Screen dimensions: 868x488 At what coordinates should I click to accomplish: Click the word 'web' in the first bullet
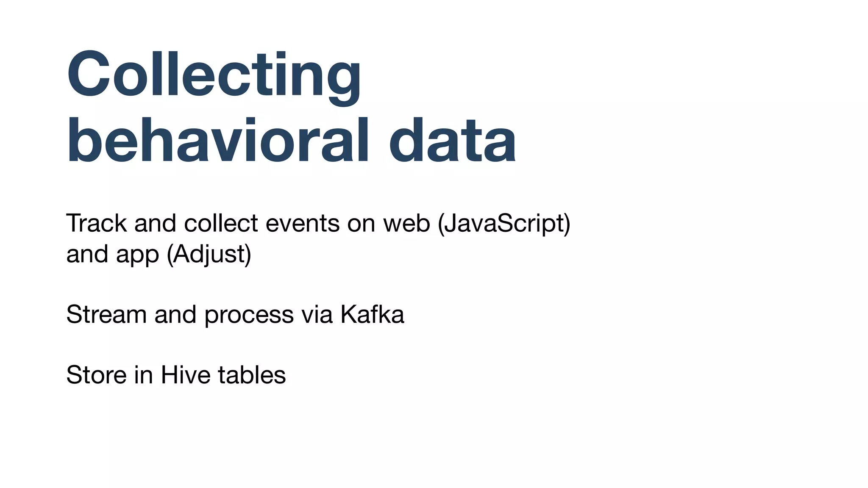(x=406, y=223)
